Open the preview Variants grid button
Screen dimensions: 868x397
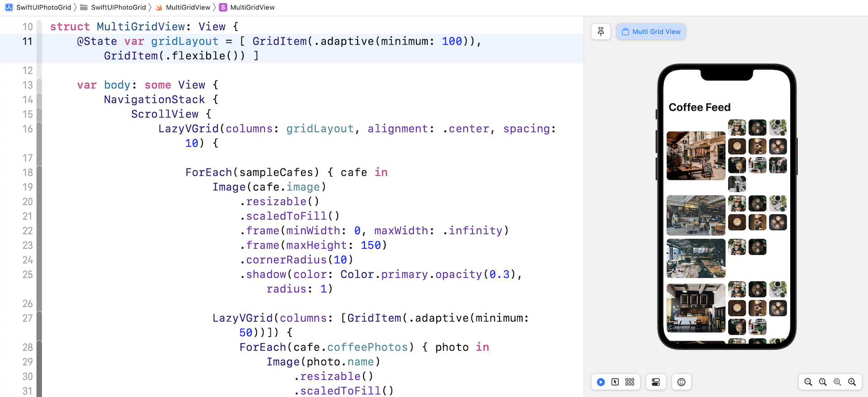[x=630, y=382]
